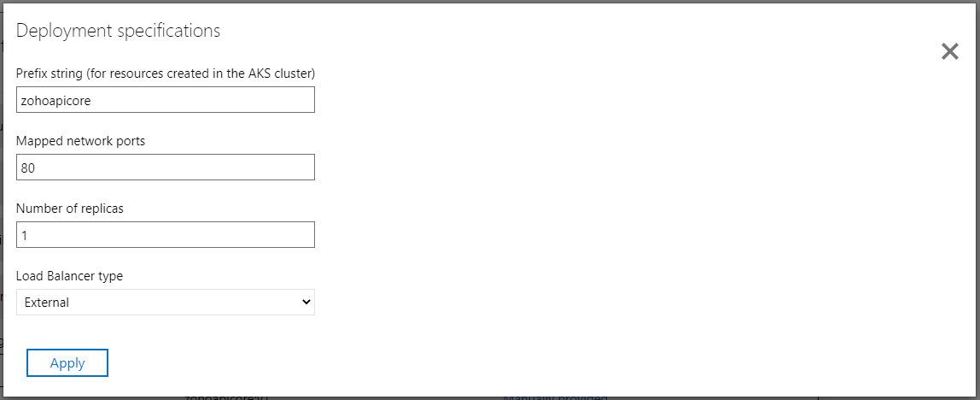The image size is (980, 400).
Task: Click the External selected option text
Action: [47, 303]
